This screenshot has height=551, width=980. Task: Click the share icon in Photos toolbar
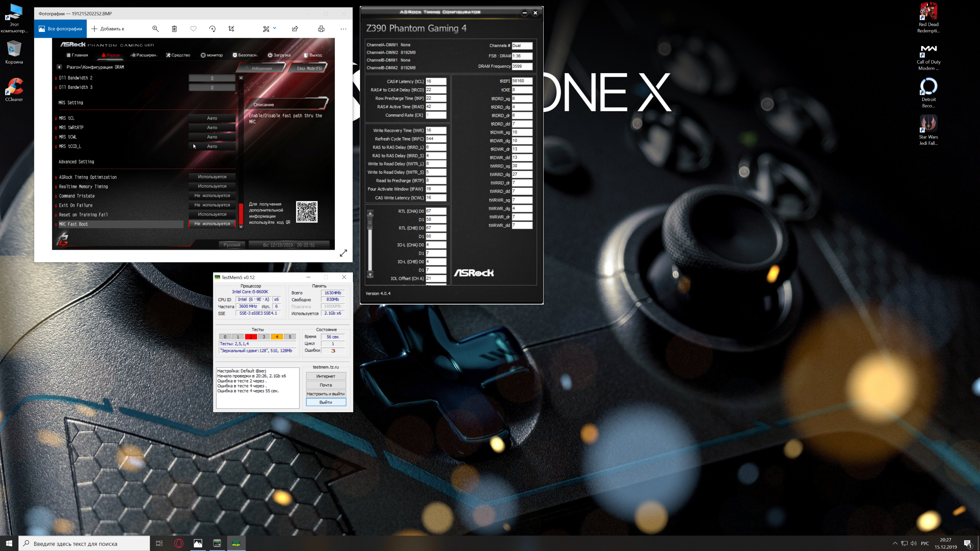295,29
